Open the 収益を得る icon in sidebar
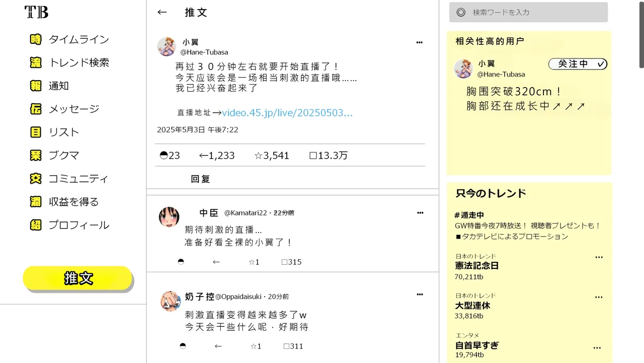 click(x=36, y=201)
